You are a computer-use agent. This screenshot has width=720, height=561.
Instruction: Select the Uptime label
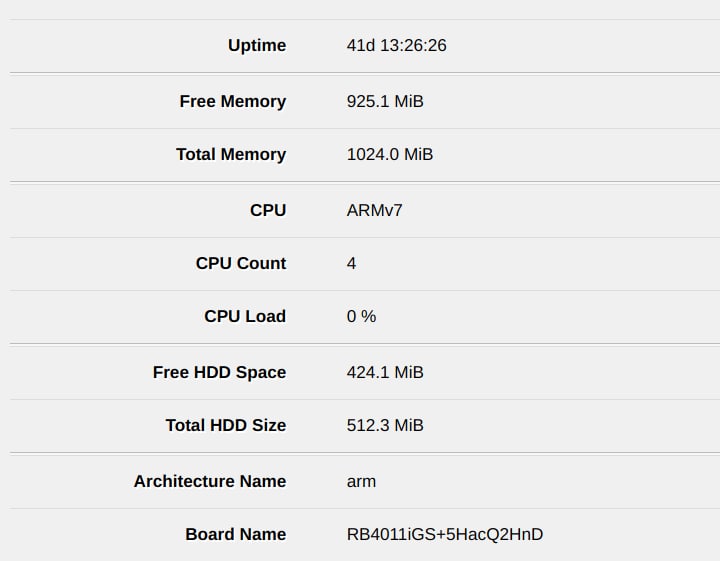[257, 45]
